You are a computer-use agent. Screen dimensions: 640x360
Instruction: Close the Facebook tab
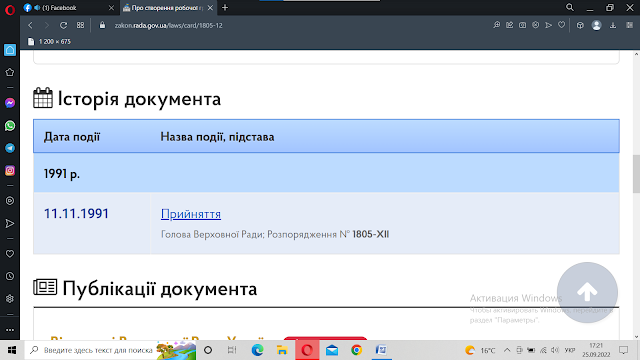pos(111,8)
